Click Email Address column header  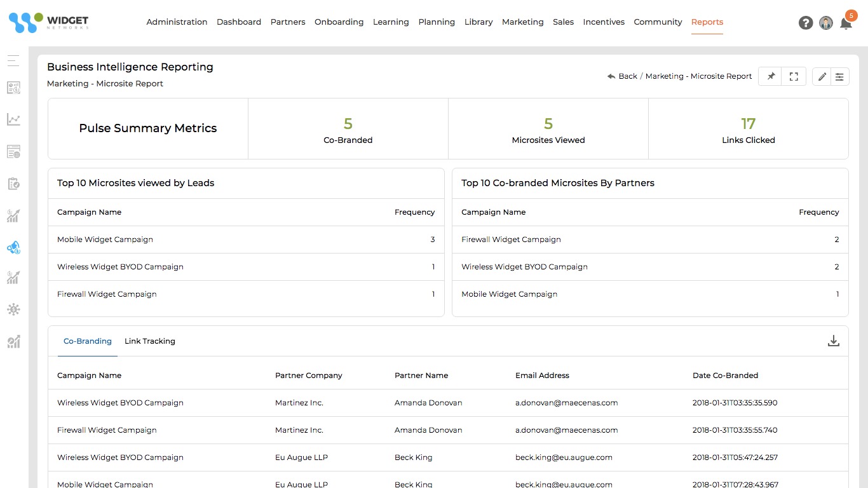click(542, 376)
